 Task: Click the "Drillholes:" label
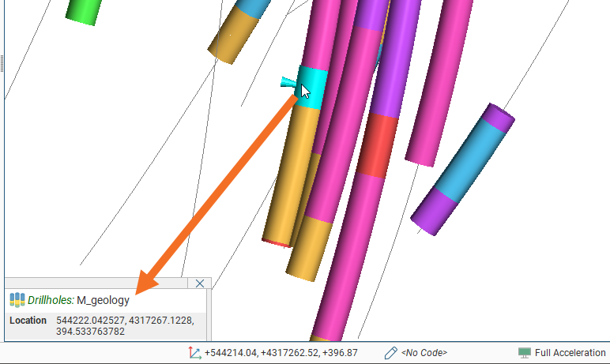[51, 300]
